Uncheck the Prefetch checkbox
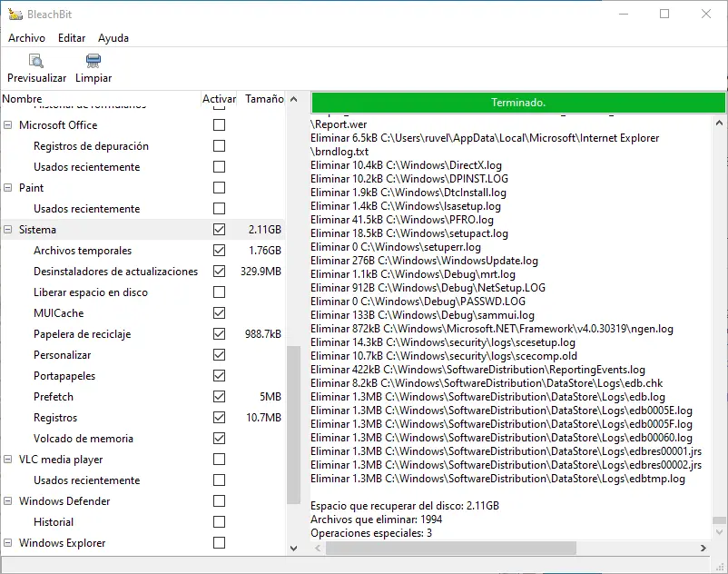Viewport: 728px width, 574px height. click(x=219, y=397)
